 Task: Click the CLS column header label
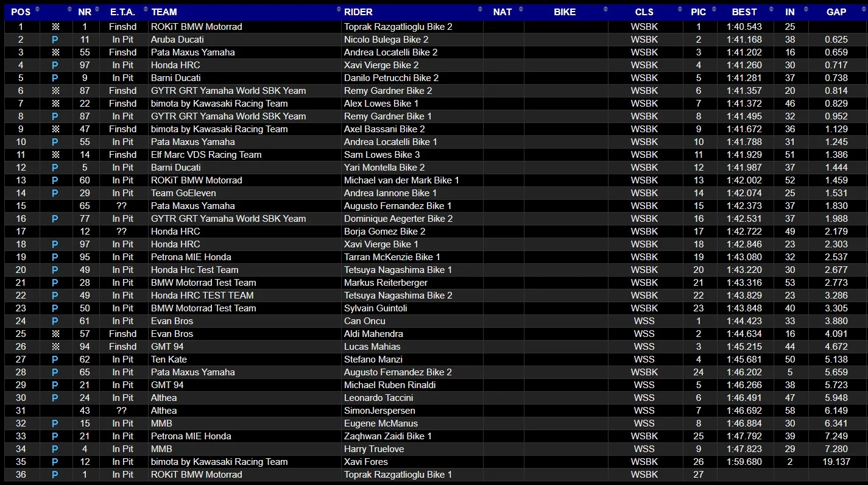coord(644,12)
